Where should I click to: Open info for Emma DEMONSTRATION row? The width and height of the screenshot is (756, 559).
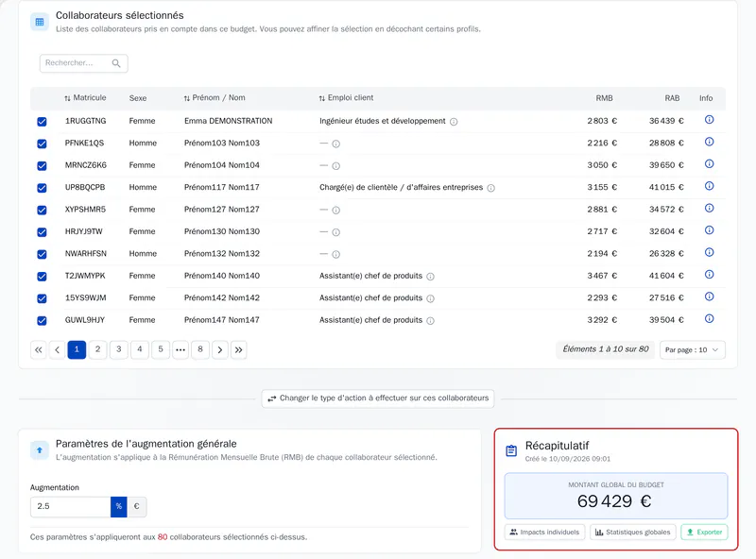click(709, 120)
